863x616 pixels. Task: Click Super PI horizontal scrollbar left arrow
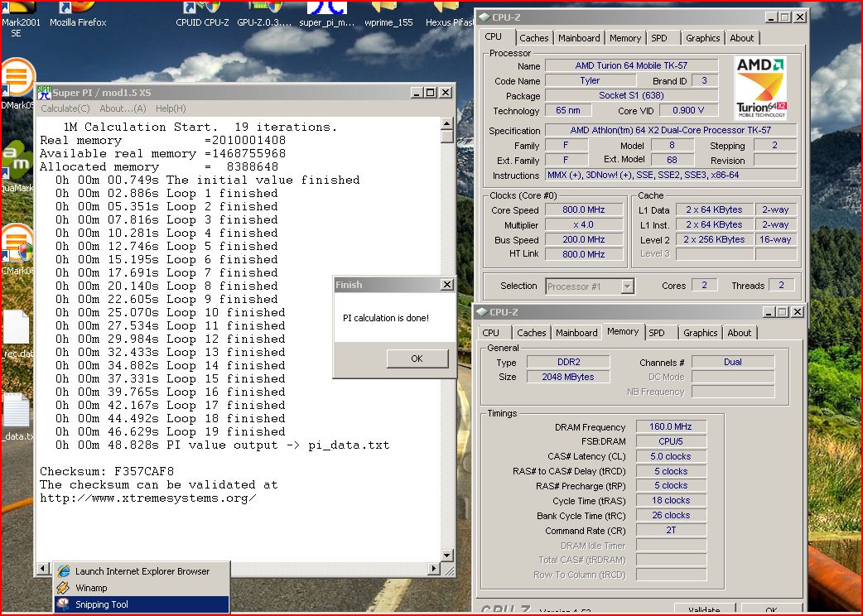click(43, 568)
